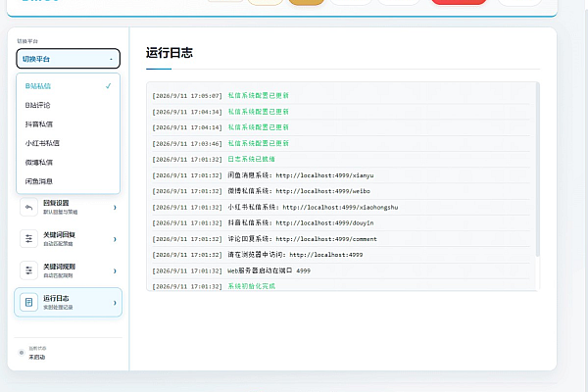Click the http://localhost:4999/weibo URL

pos(322,191)
